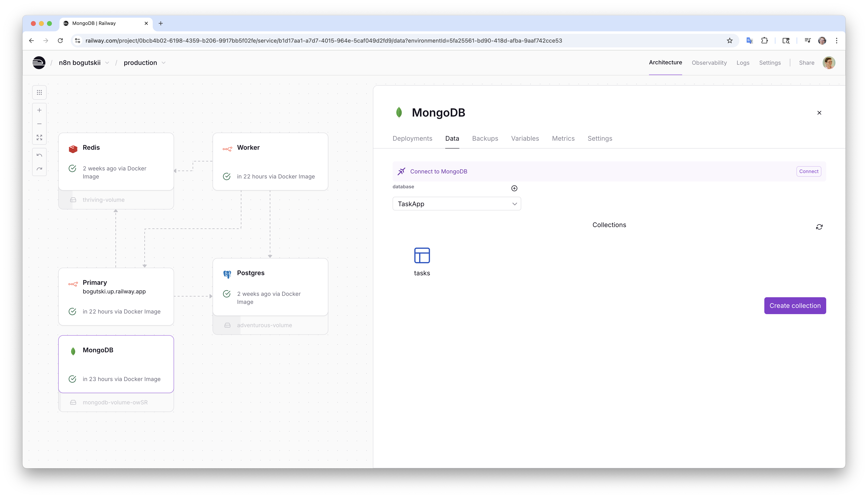Switch to the Backups tab
Screen dimensions: 868x498
click(x=485, y=138)
